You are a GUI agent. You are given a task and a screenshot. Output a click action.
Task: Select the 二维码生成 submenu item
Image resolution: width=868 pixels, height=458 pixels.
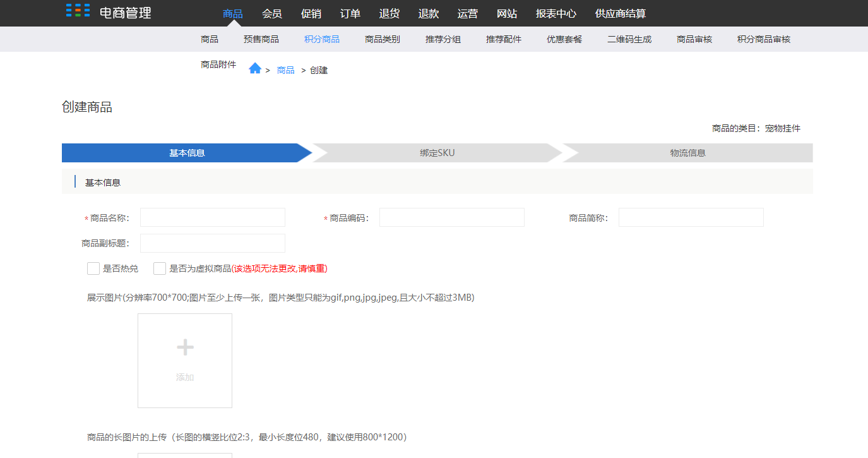coord(629,39)
